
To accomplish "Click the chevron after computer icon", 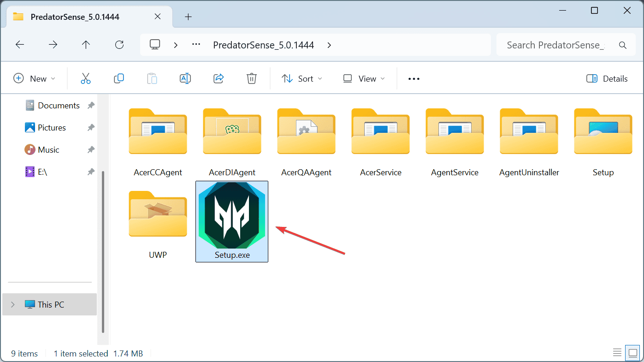I will pyautogui.click(x=176, y=45).
